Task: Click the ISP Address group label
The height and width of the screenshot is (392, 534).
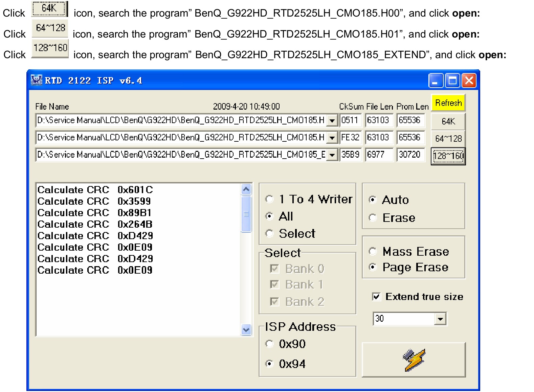Action: tap(300, 327)
